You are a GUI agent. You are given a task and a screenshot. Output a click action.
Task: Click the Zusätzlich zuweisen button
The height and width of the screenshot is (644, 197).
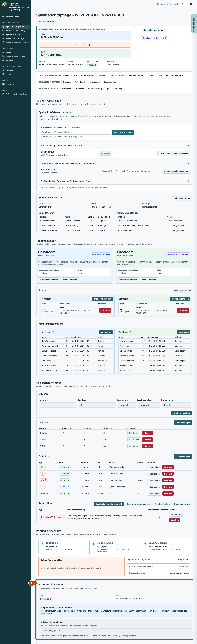click(123, 132)
